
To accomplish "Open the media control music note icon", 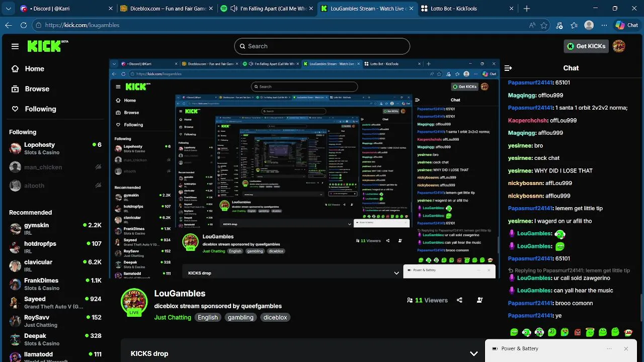I will pyautogui.click(x=559, y=25).
